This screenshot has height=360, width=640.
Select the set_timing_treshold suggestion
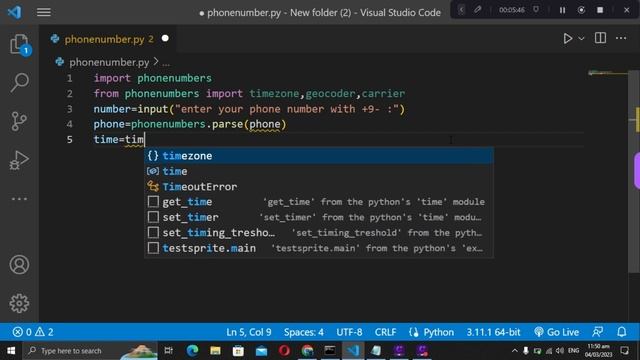click(319, 233)
